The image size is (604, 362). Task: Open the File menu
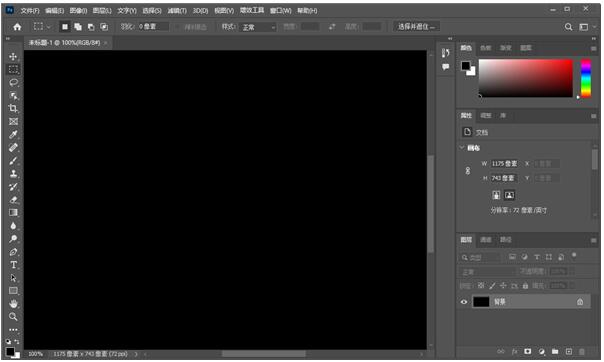point(30,11)
